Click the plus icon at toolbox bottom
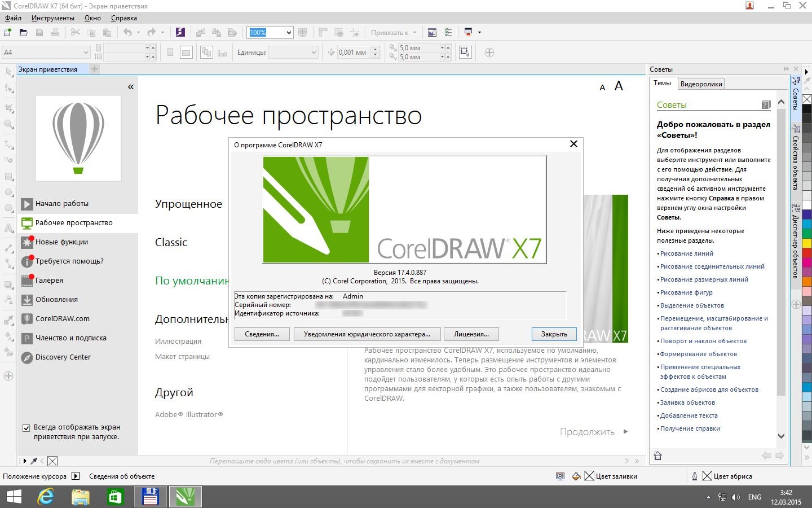This screenshot has height=508, width=812. [8, 376]
